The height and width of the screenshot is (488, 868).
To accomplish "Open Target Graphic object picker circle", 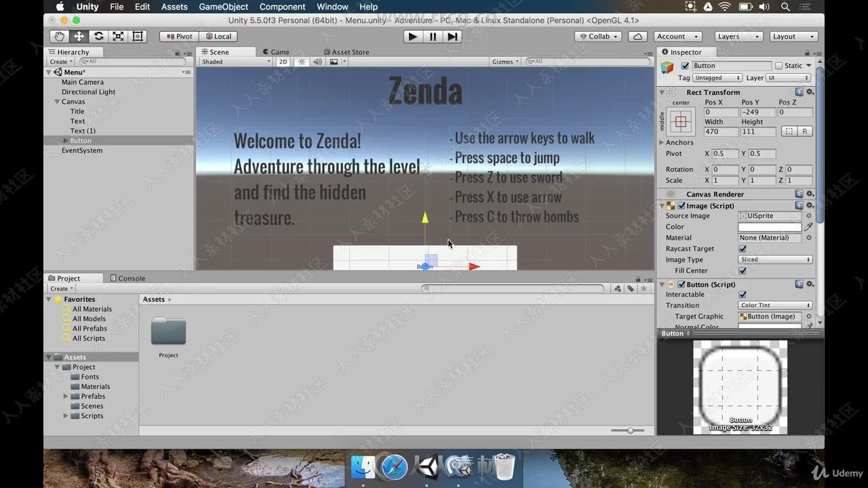I will (x=808, y=317).
